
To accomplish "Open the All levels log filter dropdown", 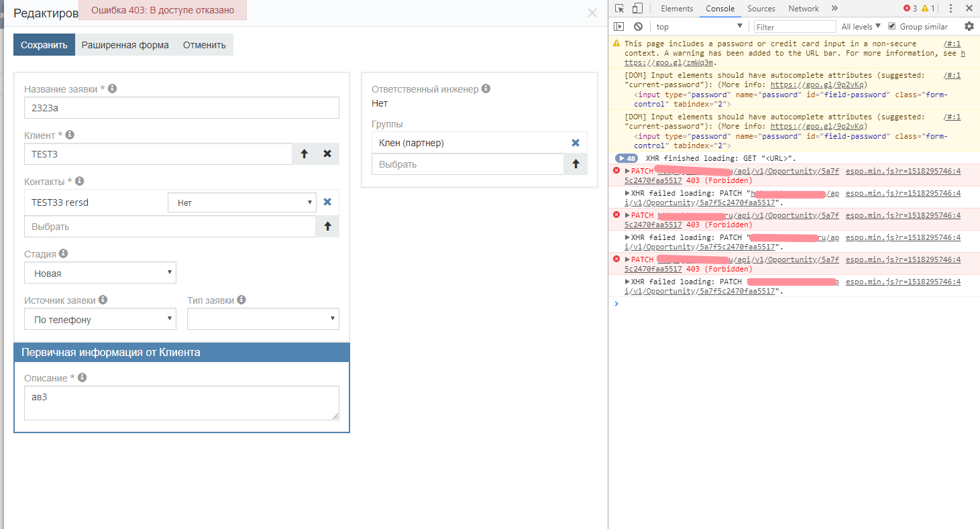I will pos(861,27).
